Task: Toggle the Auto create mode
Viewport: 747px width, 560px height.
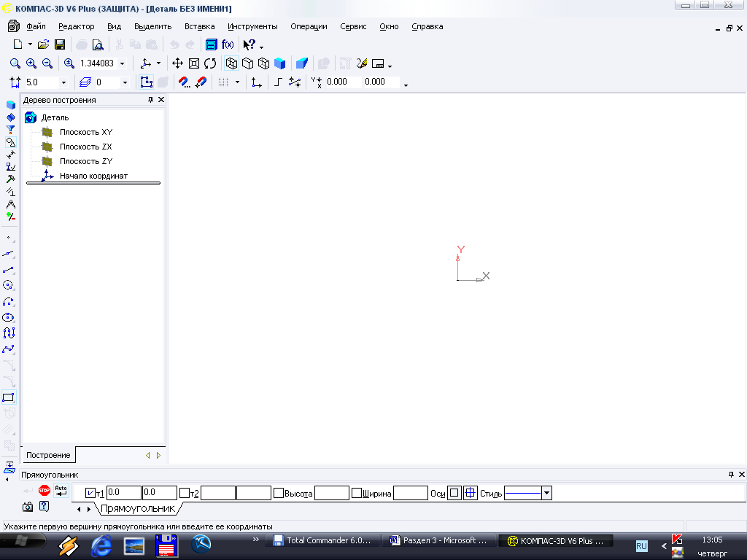Action: 61,490
